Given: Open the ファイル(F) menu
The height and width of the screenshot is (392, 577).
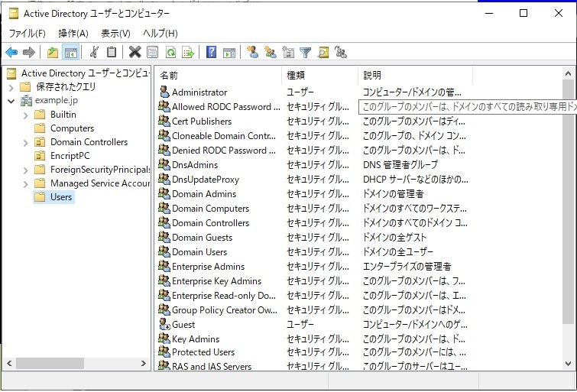Looking at the screenshot, I should (x=28, y=34).
